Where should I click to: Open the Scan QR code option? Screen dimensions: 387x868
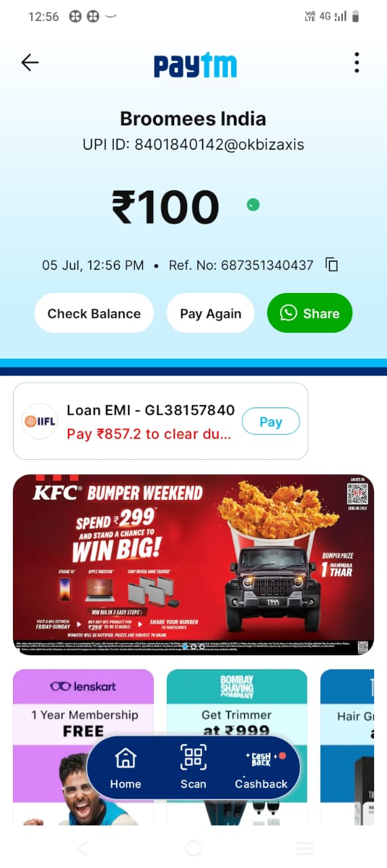click(x=193, y=766)
